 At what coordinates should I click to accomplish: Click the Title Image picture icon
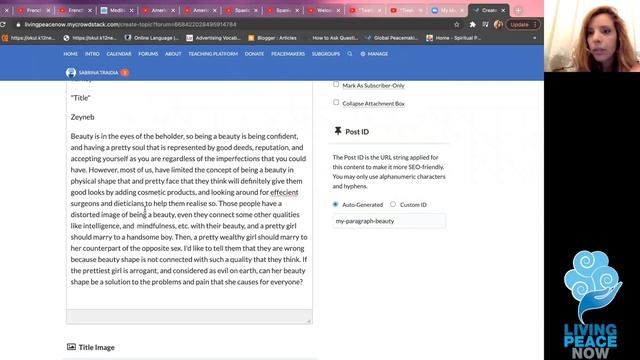point(71,347)
